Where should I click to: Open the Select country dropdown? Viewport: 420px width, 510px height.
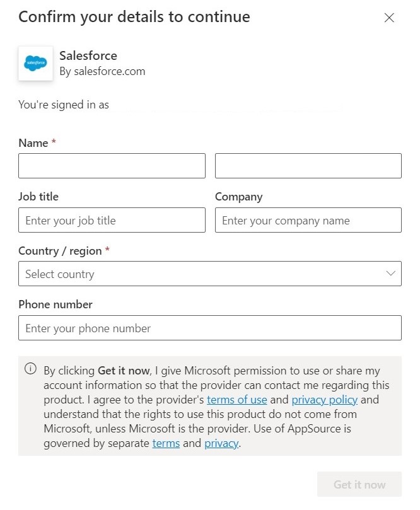point(210,274)
